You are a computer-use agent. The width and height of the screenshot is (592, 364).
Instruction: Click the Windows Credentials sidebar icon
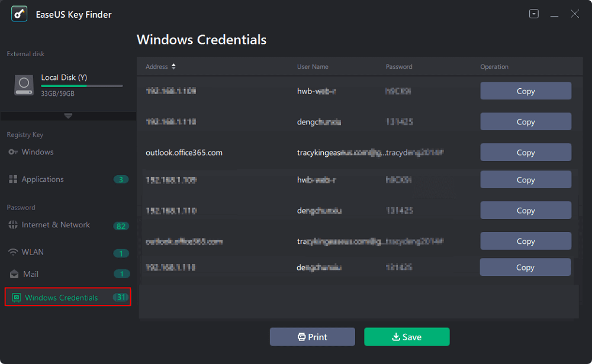(16, 298)
